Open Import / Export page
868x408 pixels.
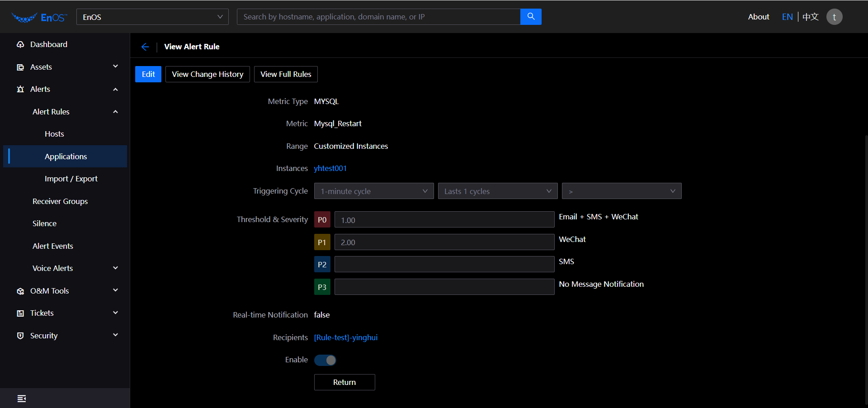(71, 179)
